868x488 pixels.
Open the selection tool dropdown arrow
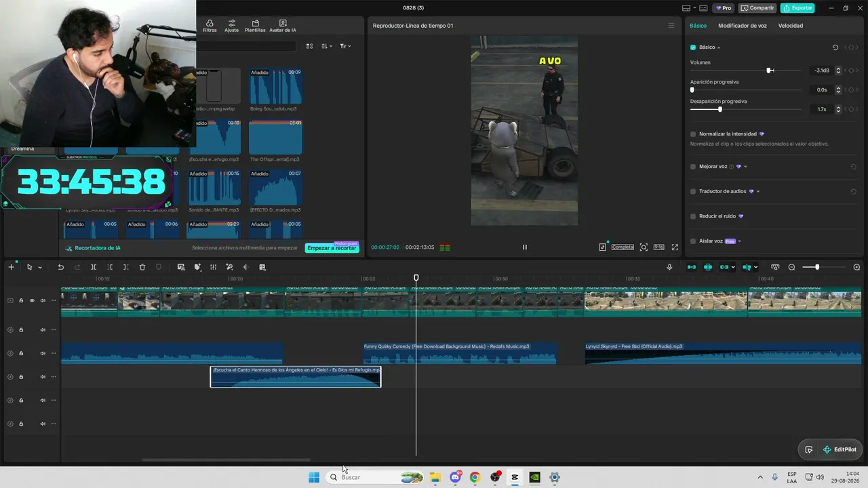click(40, 268)
